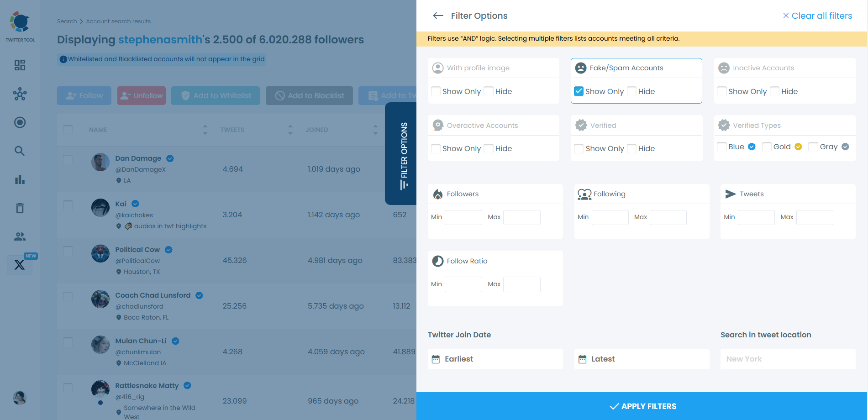868x420 pixels.
Task: Click the With profile image icon
Action: pyautogui.click(x=438, y=68)
